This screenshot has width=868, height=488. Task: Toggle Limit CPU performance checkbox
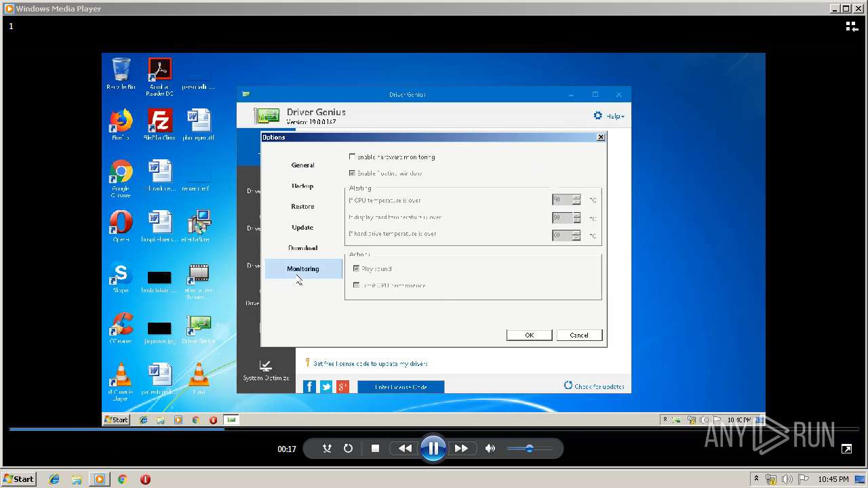357,285
